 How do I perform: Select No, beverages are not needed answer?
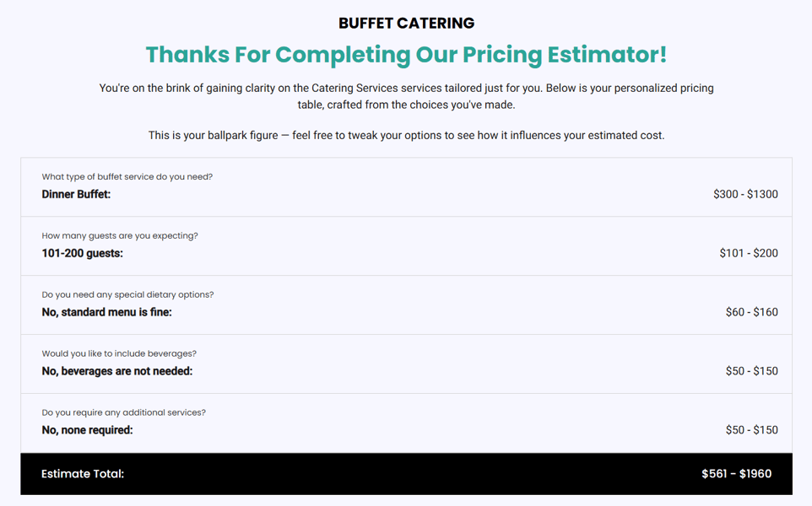click(x=117, y=371)
